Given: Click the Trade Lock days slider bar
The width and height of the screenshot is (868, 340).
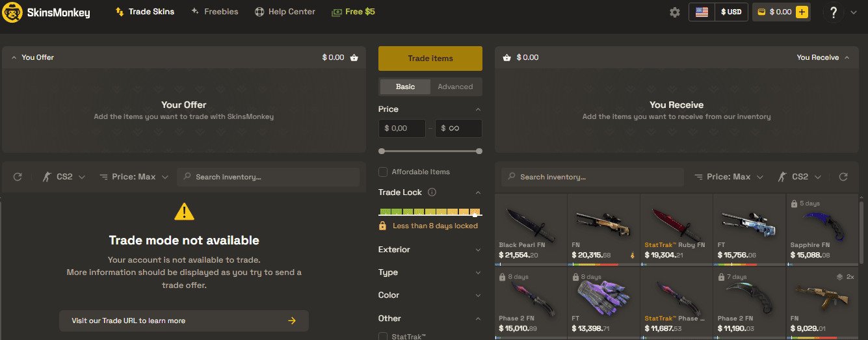Looking at the screenshot, I should (430, 212).
